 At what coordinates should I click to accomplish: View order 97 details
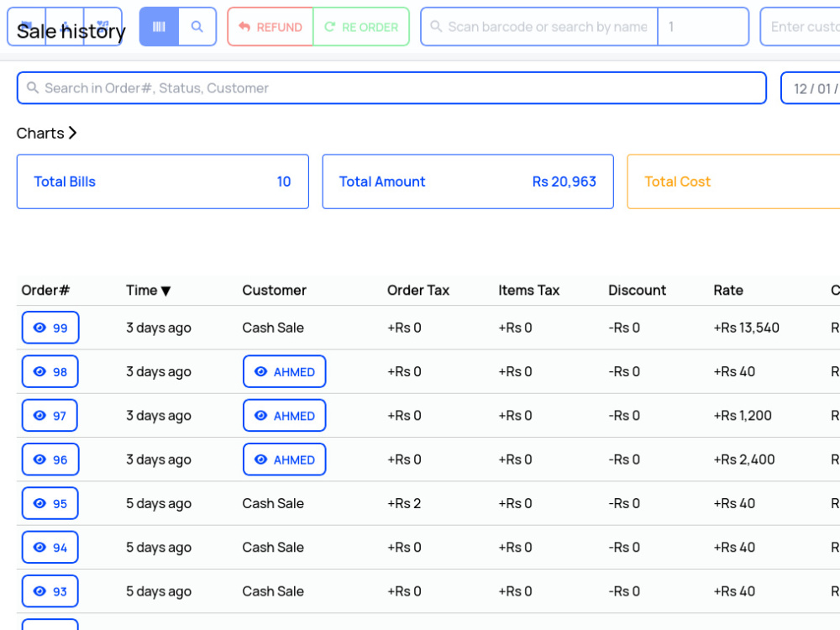[50, 415]
